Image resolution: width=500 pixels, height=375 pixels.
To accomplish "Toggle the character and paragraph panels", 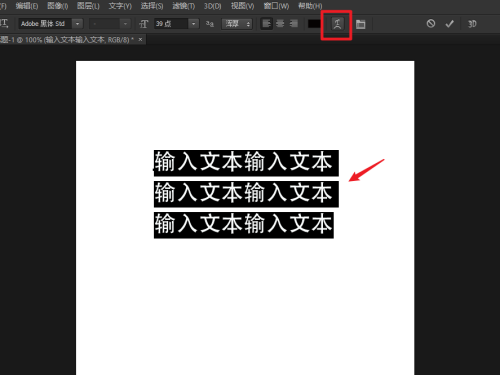I will tap(360, 24).
